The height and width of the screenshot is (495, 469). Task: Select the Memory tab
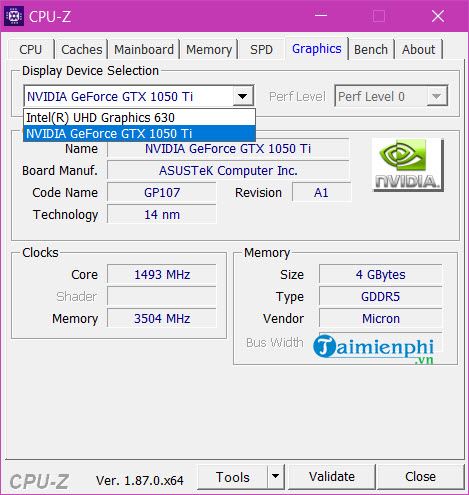[209, 50]
